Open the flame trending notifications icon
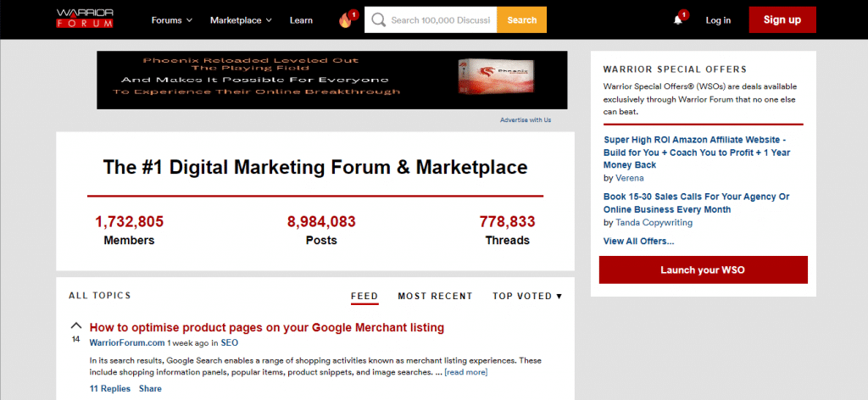This screenshot has width=868, height=400. (346, 21)
